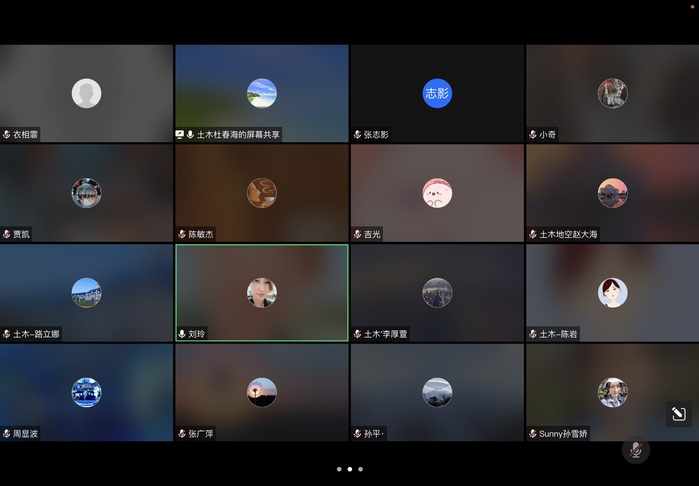Go to the first page dot

[339, 469]
